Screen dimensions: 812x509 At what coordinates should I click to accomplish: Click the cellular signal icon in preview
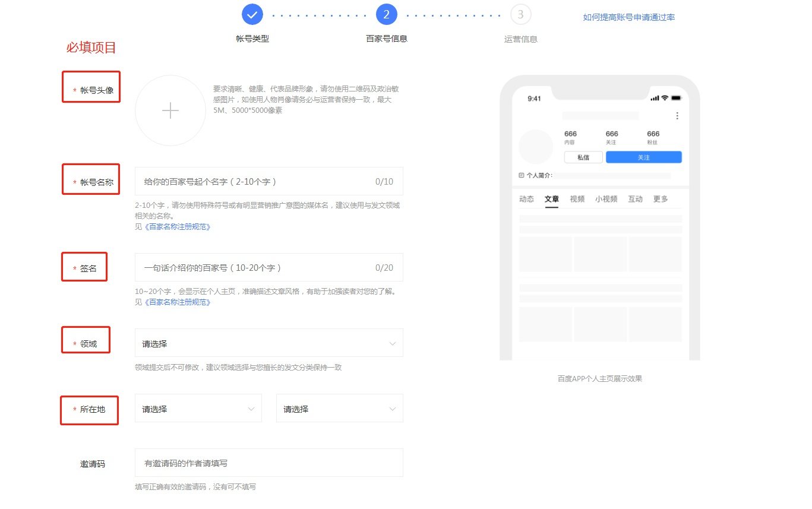655,98
